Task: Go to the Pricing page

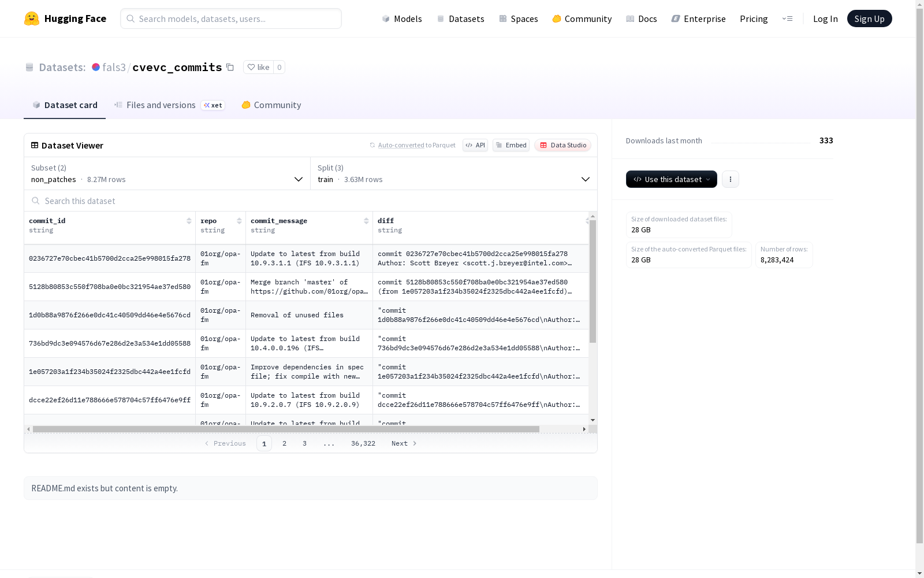Action: click(x=754, y=18)
